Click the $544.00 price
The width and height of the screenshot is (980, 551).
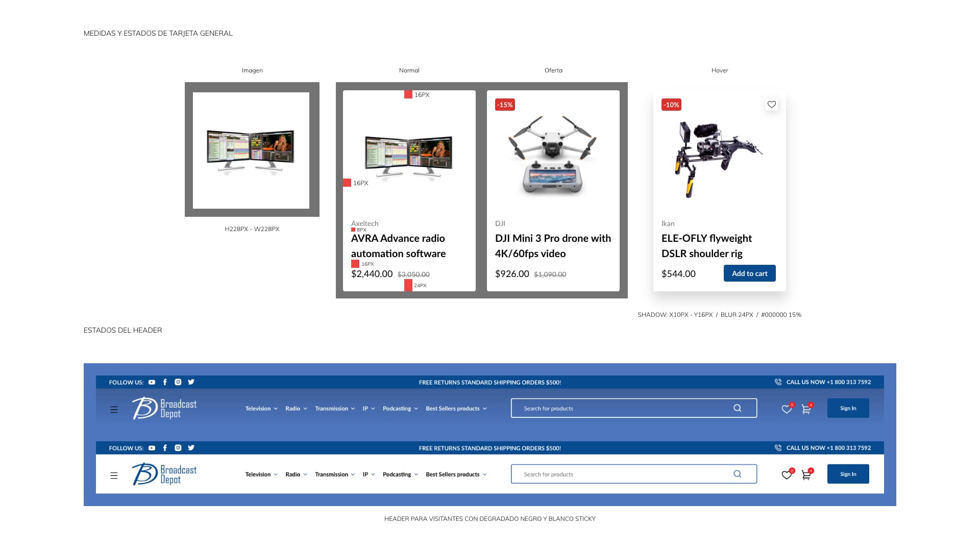point(678,274)
